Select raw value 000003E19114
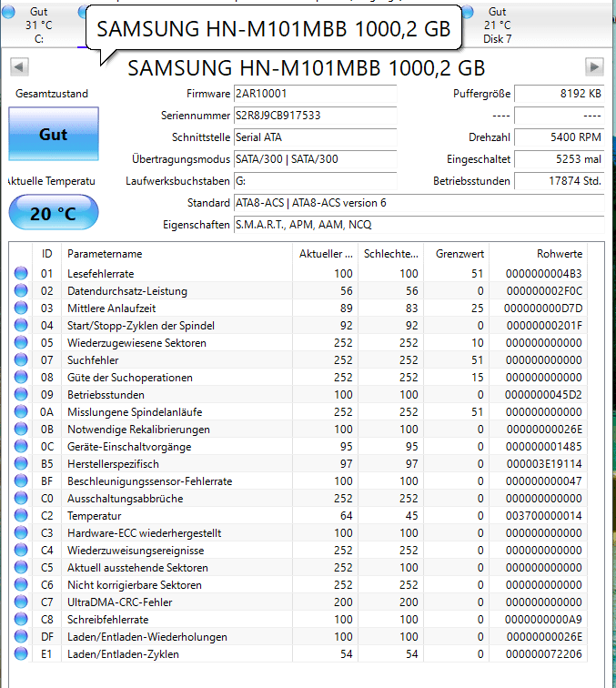616x688 pixels. pyautogui.click(x=544, y=464)
